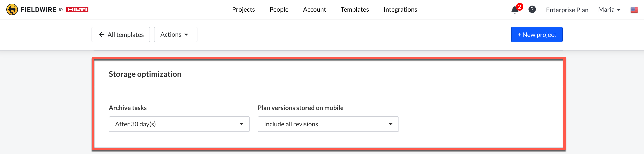This screenshot has width=644, height=154.
Task: Navigate to Account in top menu
Action: coord(314,9)
